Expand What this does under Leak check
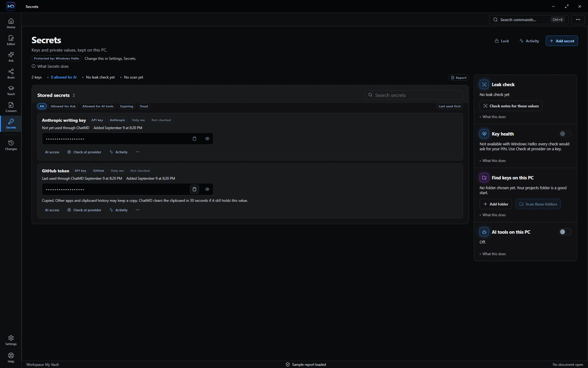This screenshot has height=368, width=588. coord(493,117)
